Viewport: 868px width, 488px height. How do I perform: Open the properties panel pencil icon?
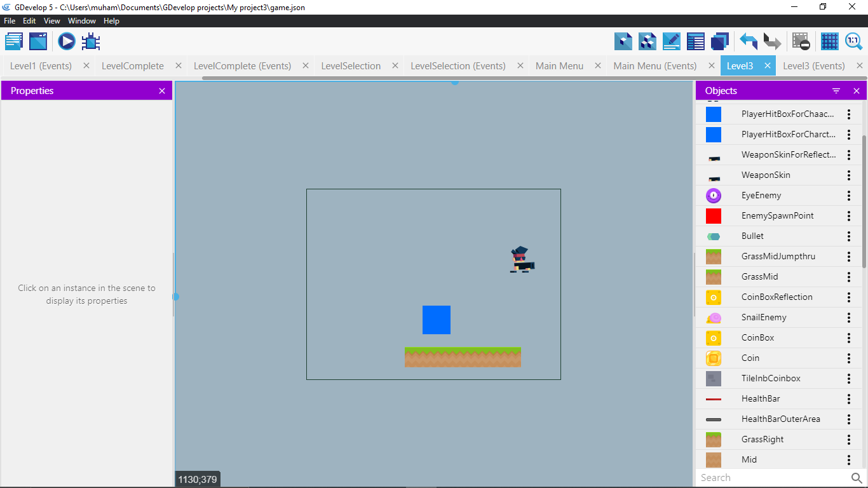pyautogui.click(x=672, y=41)
